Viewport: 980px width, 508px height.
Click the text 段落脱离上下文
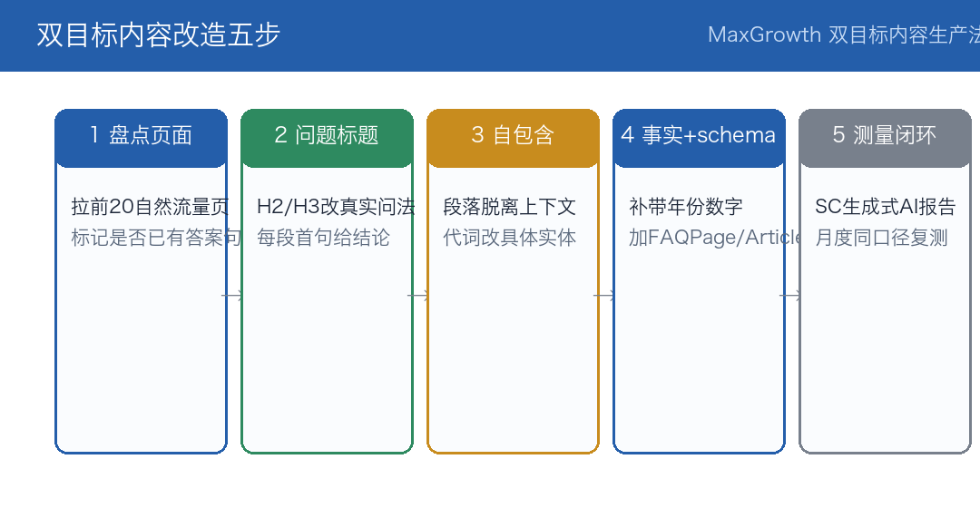(509, 207)
